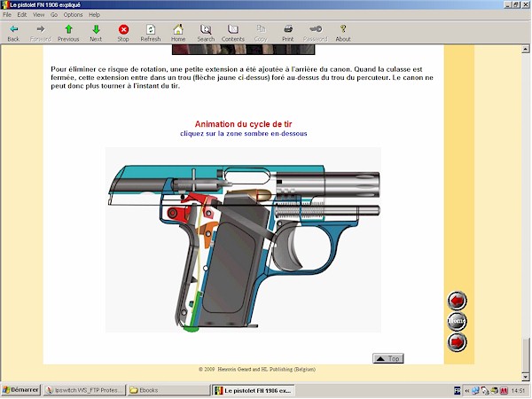Click the Back toolbar button
532x399 pixels.
pos(13,33)
